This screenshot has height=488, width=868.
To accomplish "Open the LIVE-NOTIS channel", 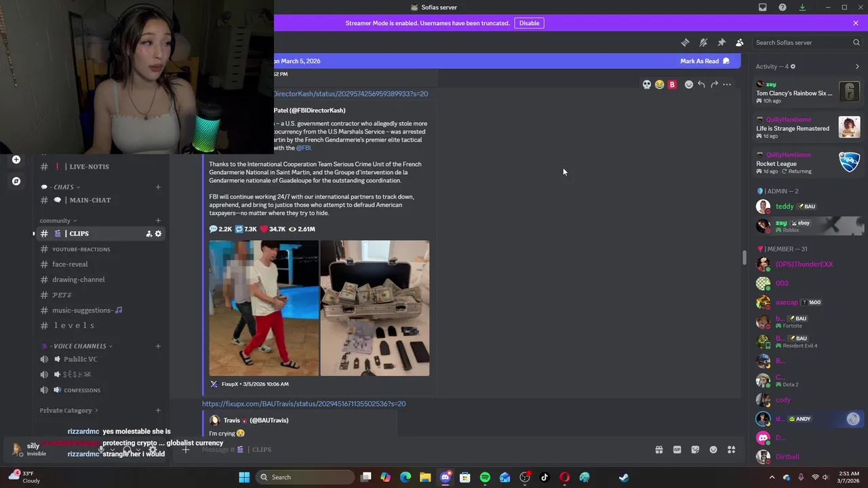I will point(102,167).
